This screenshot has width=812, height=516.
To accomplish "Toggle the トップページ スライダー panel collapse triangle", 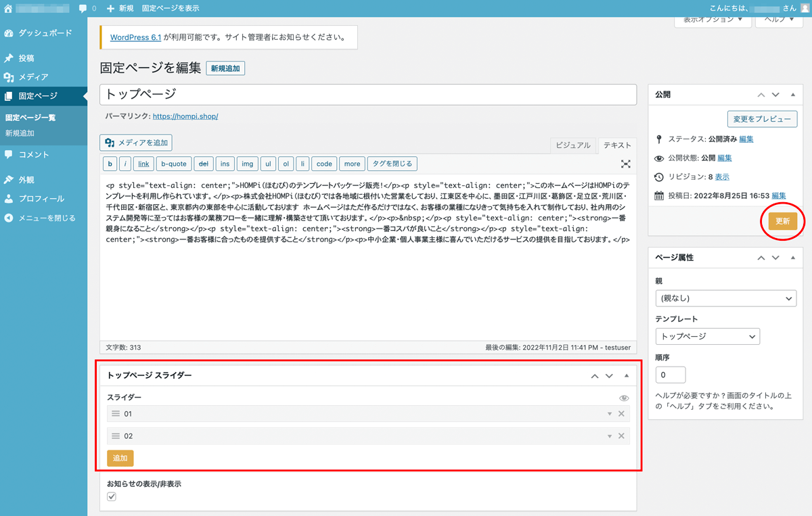I will click(627, 375).
